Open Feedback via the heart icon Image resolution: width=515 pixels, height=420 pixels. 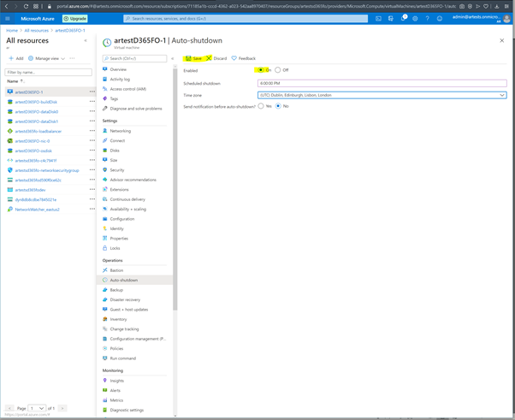(234, 58)
